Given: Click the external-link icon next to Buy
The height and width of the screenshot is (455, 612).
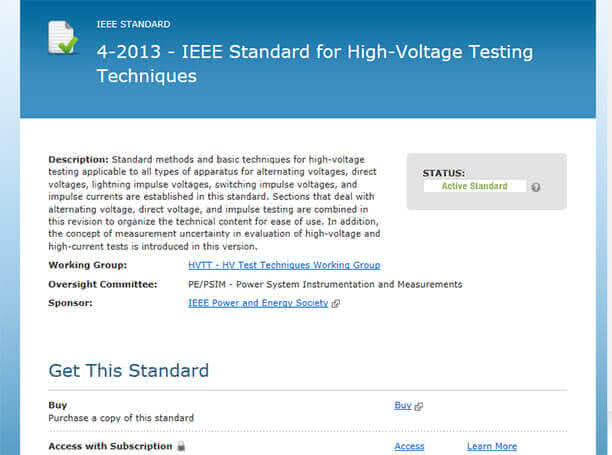Looking at the screenshot, I should [419, 406].
